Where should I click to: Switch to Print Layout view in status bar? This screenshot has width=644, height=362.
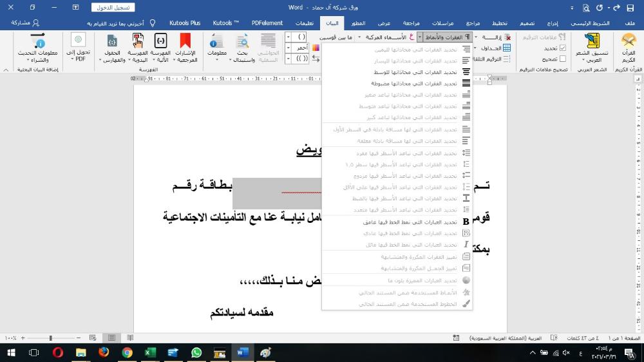(x=111, y=338)
